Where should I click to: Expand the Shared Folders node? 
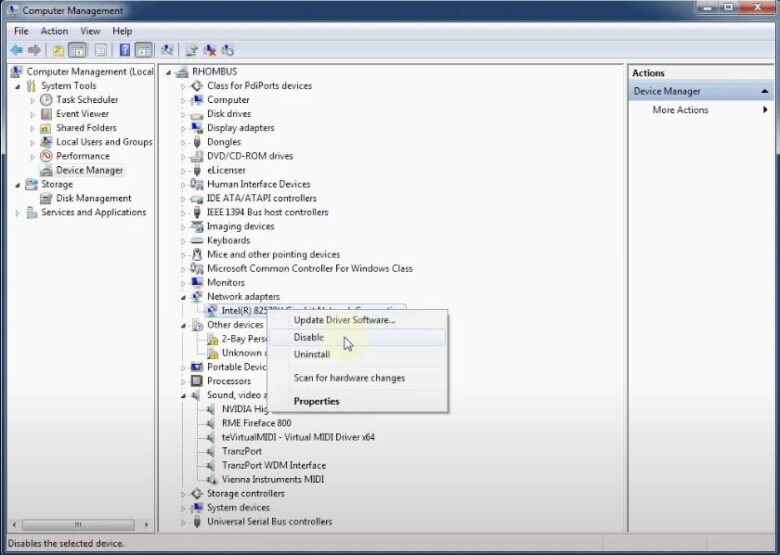(x=33, y=128)
